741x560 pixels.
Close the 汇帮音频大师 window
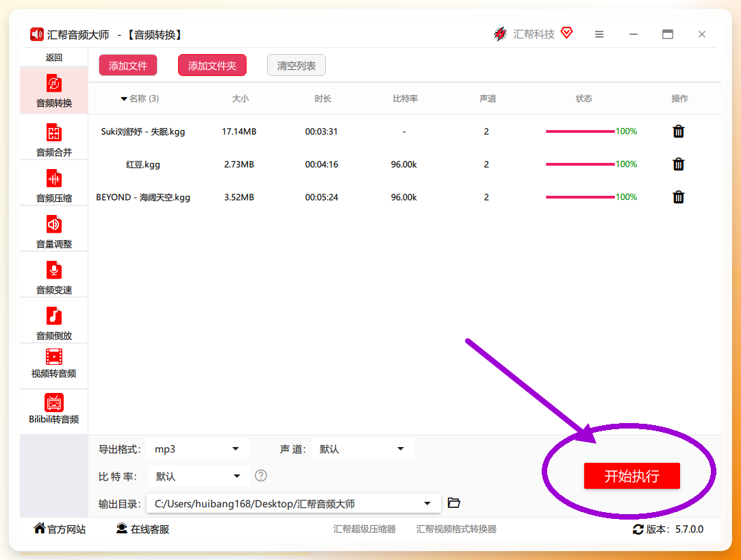click(702, 34)
